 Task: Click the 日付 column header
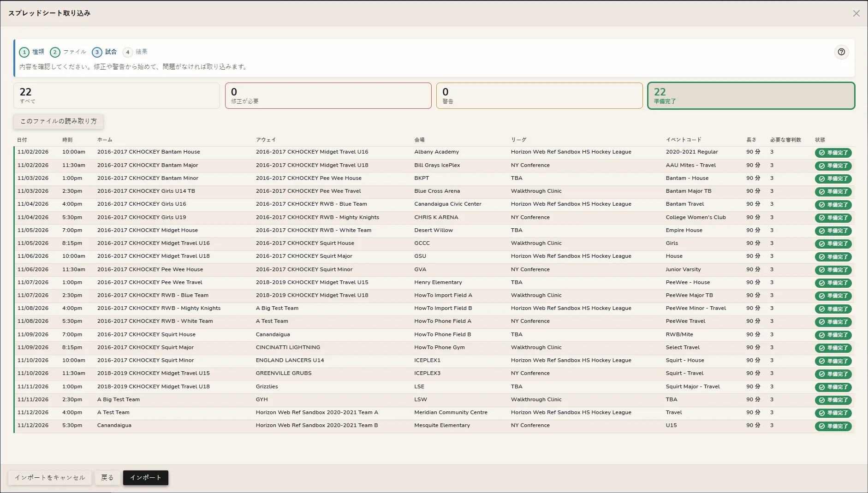(22, 140)
